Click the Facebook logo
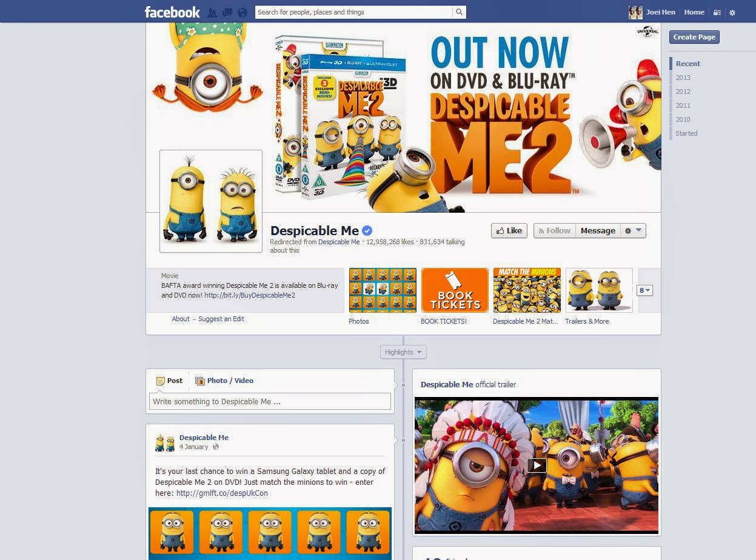Viewport: 756px width, 560px height. coord(172,12)
